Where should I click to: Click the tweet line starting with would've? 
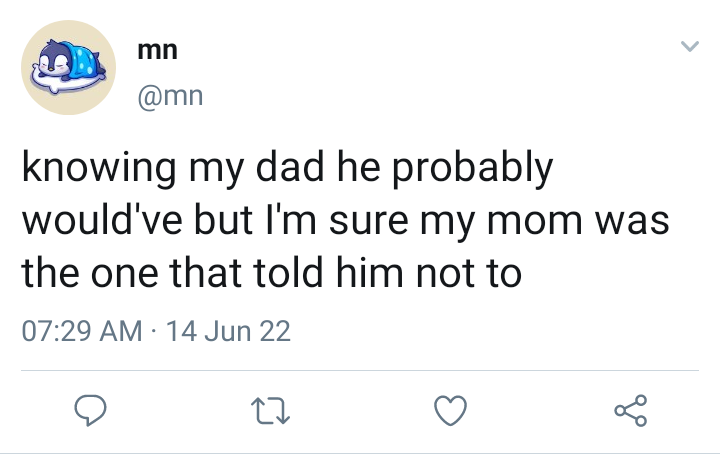(x=345, y=221)
